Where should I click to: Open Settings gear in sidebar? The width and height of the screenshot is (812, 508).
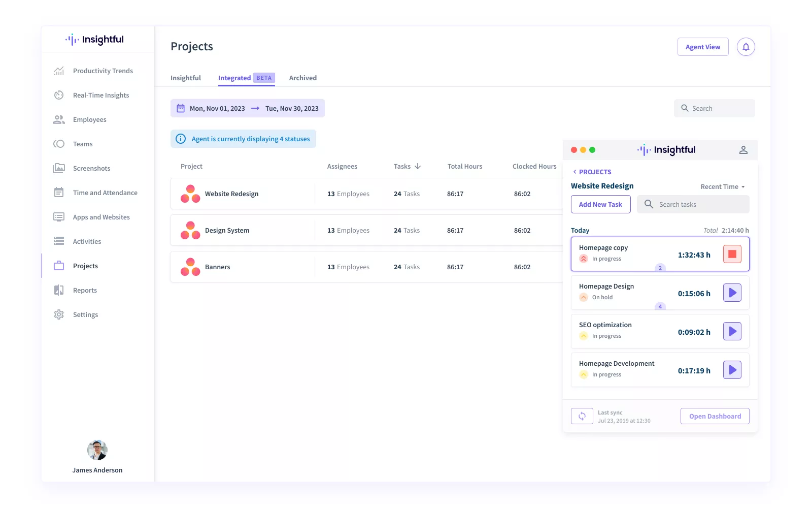(59, 314)
